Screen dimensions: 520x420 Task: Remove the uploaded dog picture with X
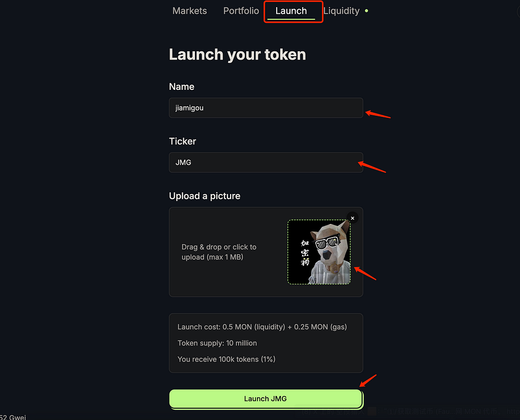[352, 218]
